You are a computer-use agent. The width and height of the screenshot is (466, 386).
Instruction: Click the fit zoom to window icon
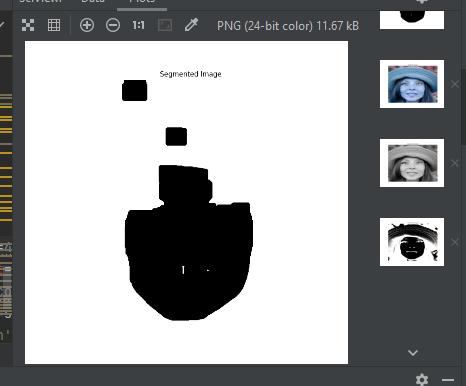pos(165,25)
